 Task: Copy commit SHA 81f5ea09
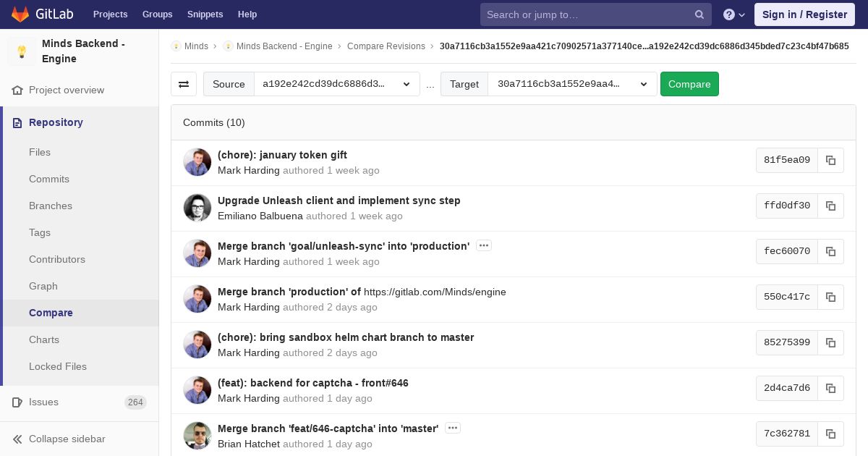(x=830, y=160)
